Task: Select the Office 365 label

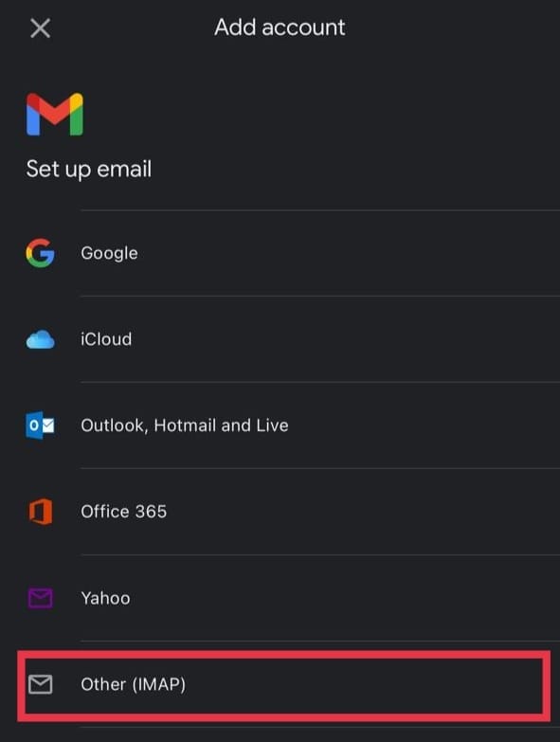Action: pyautogui.click(x=123, y=512)
